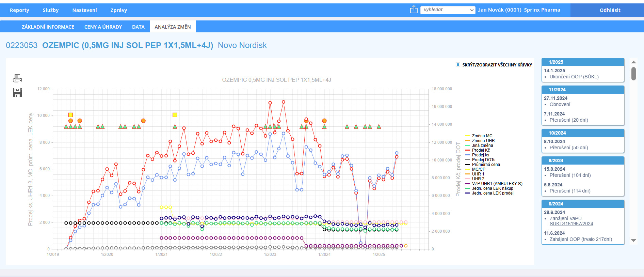Click scrollbar down arrow in events panel
644x277 pixels.
tap(633, 241)
